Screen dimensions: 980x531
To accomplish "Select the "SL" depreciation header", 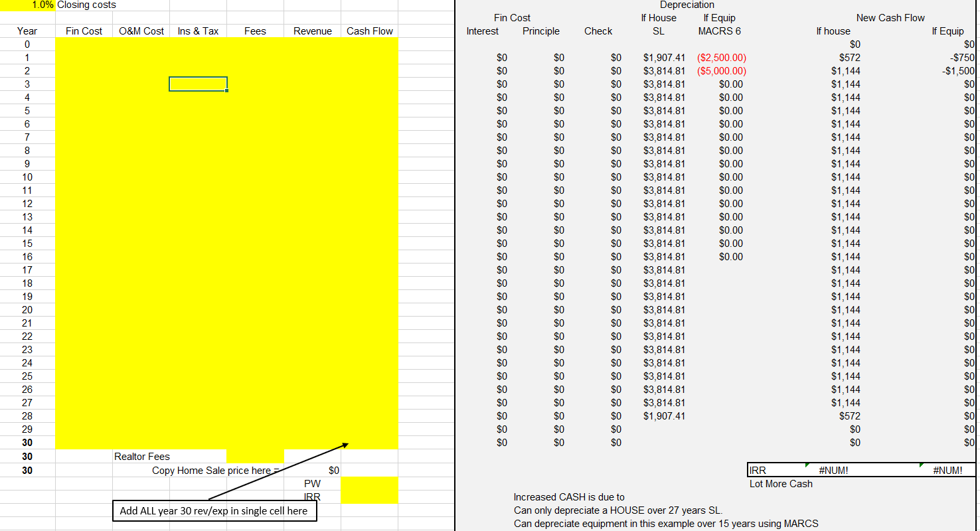I will coord(659,31).
